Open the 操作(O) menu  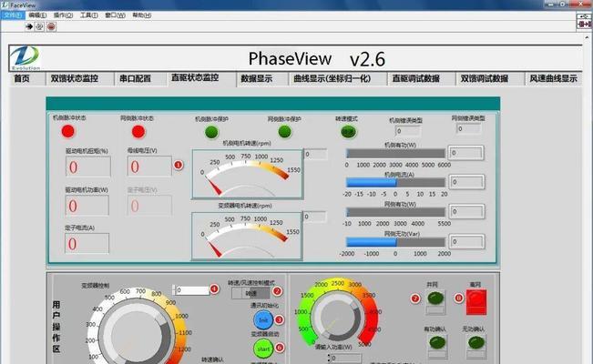tap(63, 15)
